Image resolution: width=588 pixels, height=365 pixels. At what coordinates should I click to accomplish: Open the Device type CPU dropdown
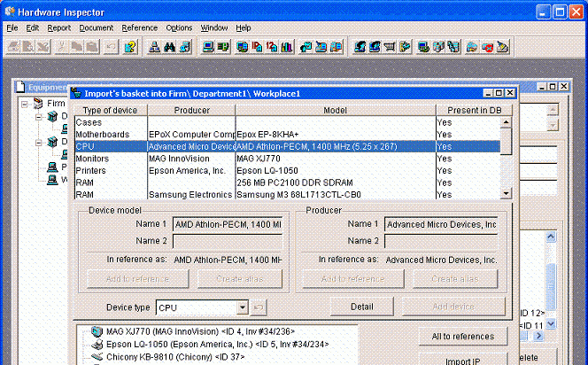click(243, 307)
